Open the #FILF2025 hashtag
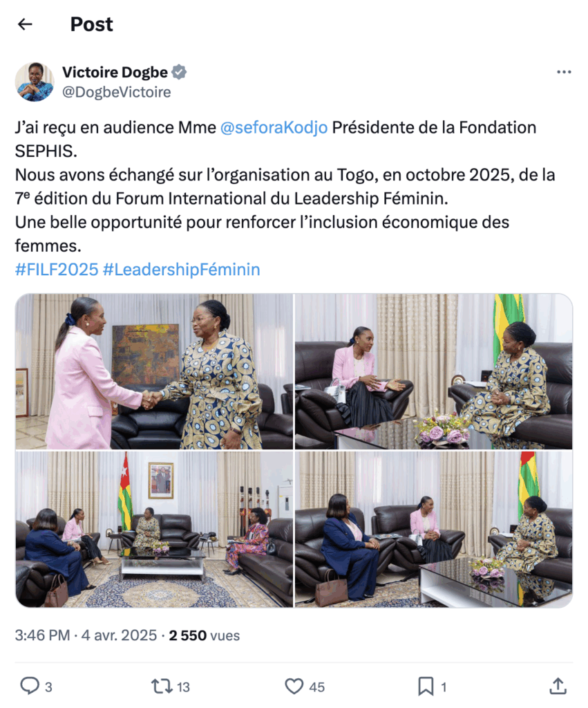The width and height of the screenshot is (588, 708). [57, 270]
